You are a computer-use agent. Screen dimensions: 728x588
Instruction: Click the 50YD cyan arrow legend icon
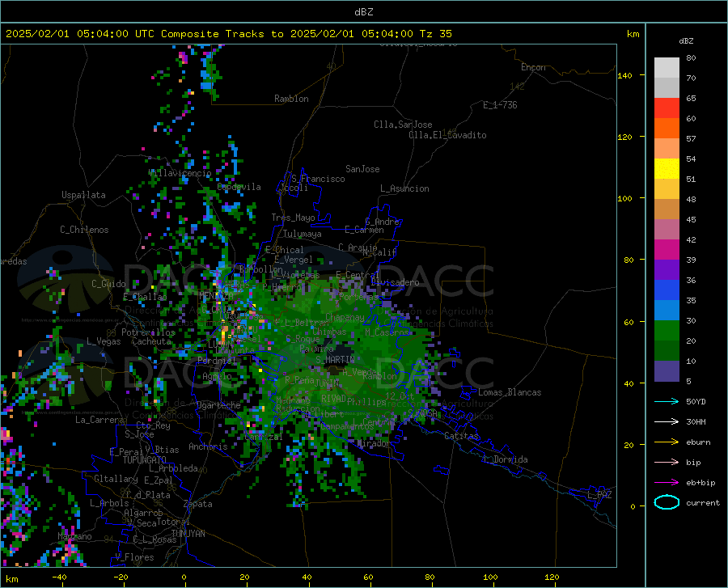click(x=667, y=401)
